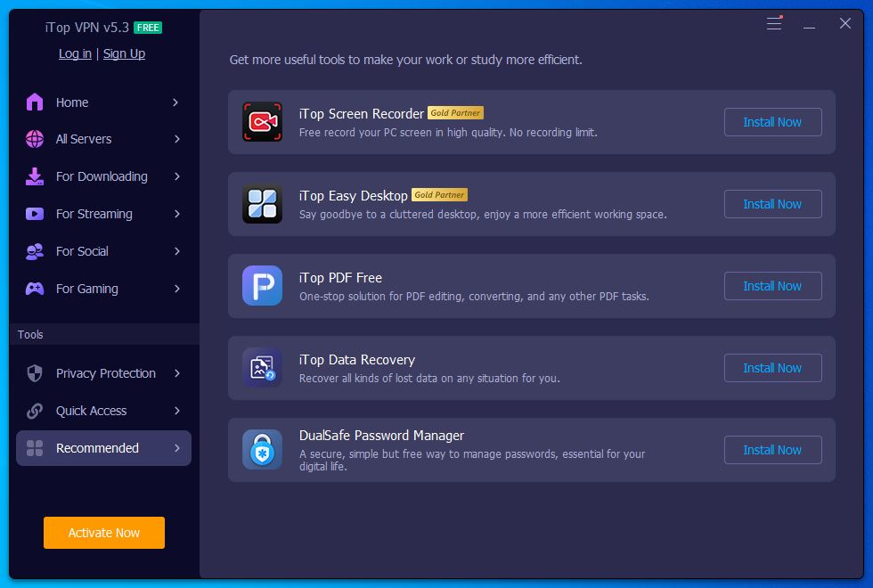The height and width of the screenshot is (588, 873).
Task: Expand the For Downloading chevron arrow
Action: (x=176, y=176)
